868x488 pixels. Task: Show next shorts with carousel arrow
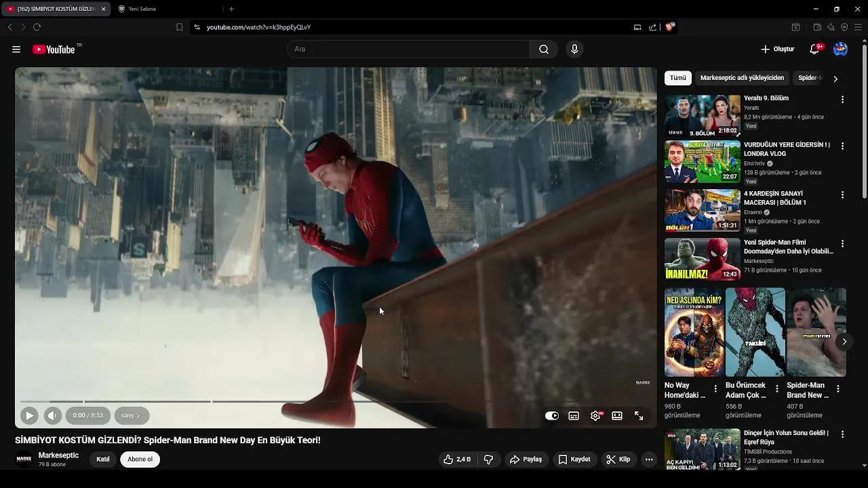[x=844, y=342]
